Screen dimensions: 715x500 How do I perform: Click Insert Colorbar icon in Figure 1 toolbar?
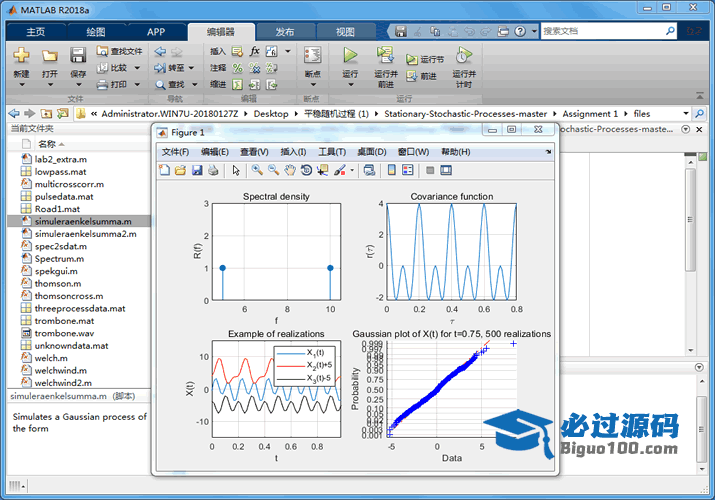392,170
